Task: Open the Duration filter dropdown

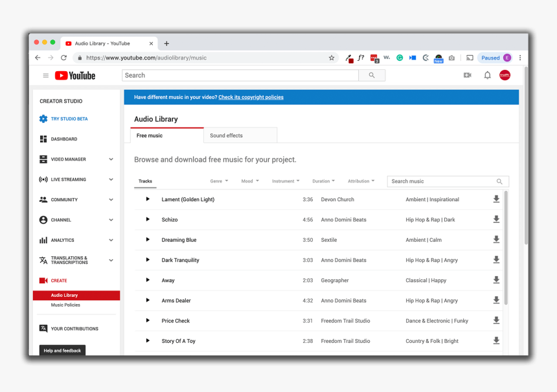Action: (323, 181)
